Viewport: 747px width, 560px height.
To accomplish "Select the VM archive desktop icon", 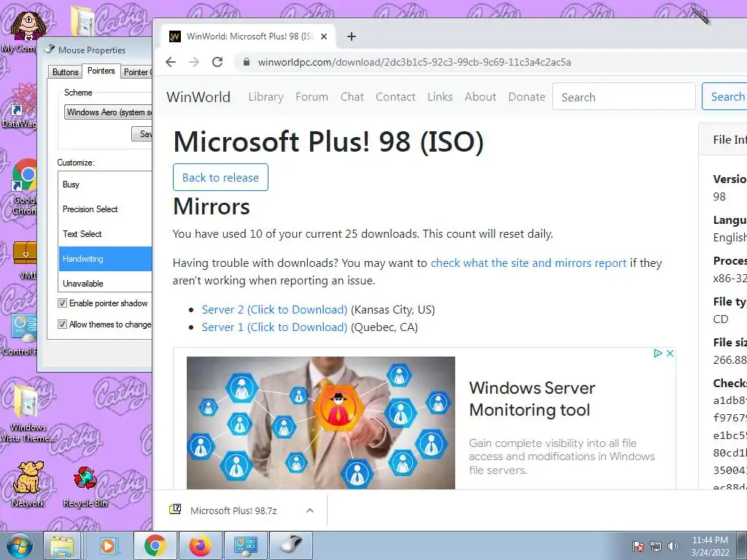I will pos(25,260).
